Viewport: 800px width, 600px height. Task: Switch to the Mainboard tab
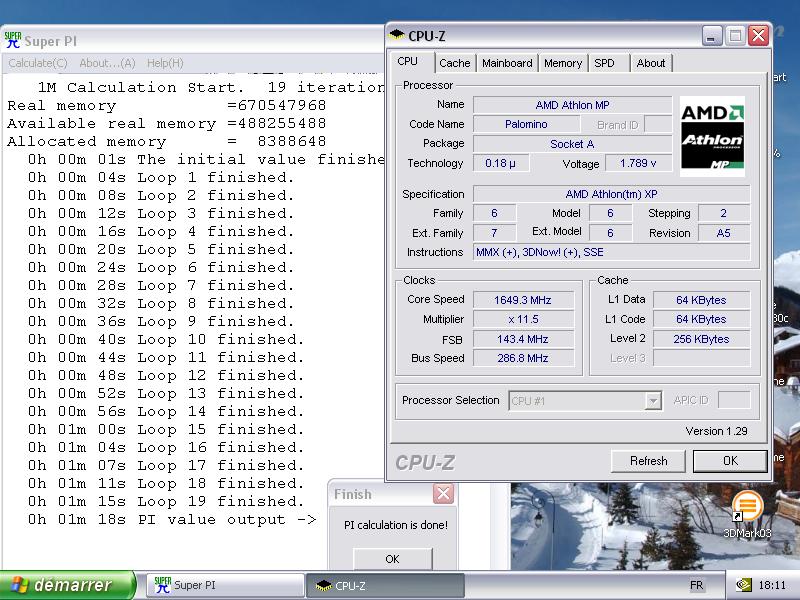point(507,63)
